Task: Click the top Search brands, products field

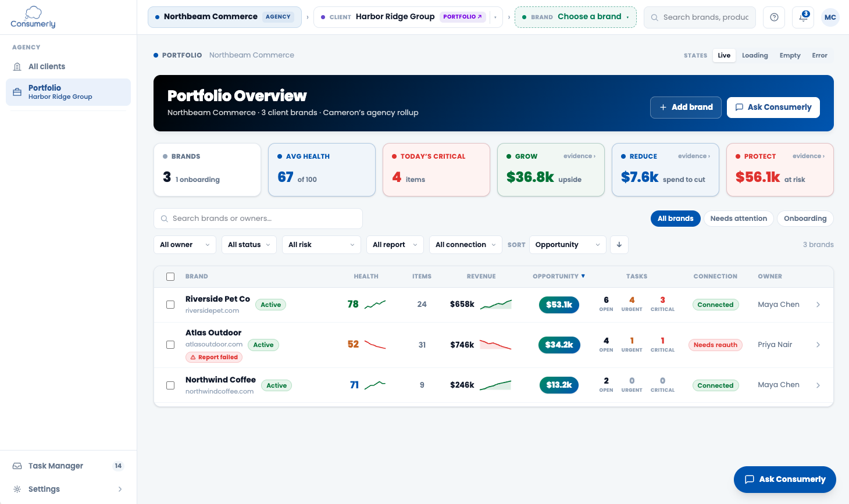Action: click(700, 17)
